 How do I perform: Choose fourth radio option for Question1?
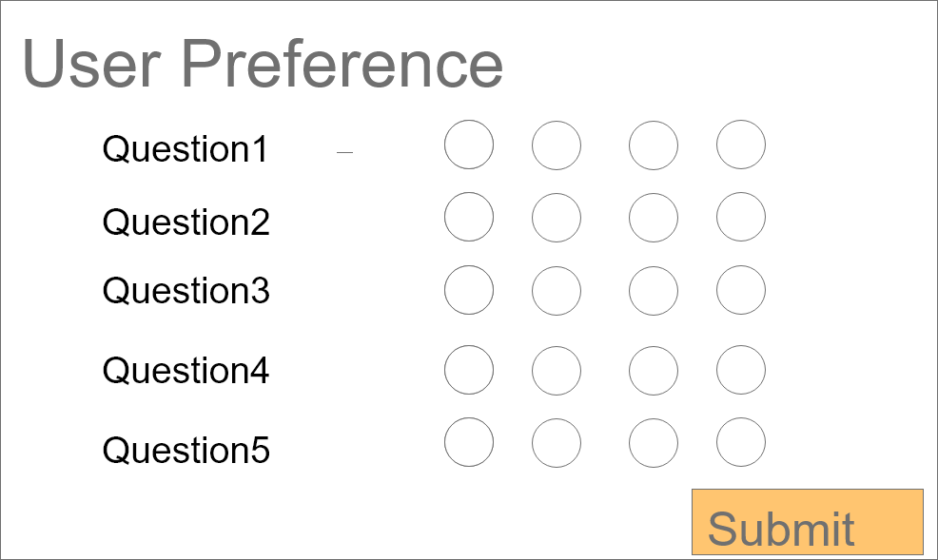(x=741, y=145)
